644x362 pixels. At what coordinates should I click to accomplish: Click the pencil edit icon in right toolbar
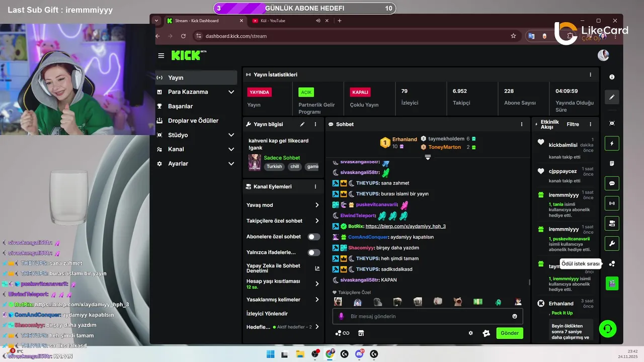(x=612, y=97)
